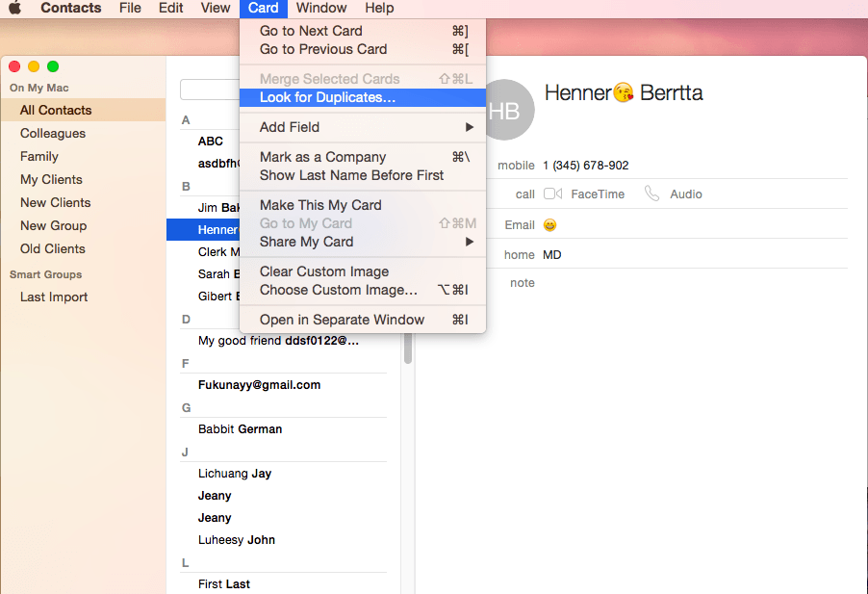Choose Mark as a Company
Viewport: 868px width, 594px height.
pos(363,157)
